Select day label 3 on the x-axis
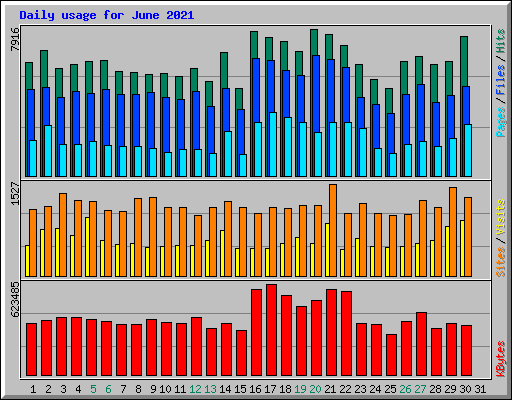This screenshot has height=400, width=512. pos(63,389)
